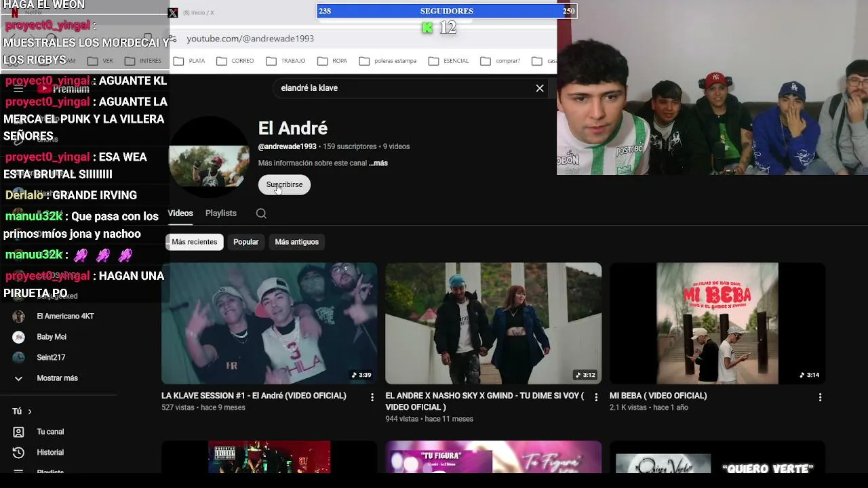Open Baby Mei channel avatar in sidebar
This screenshot has height=488, width=868.
pyautogui.click(x=18, y=337)
